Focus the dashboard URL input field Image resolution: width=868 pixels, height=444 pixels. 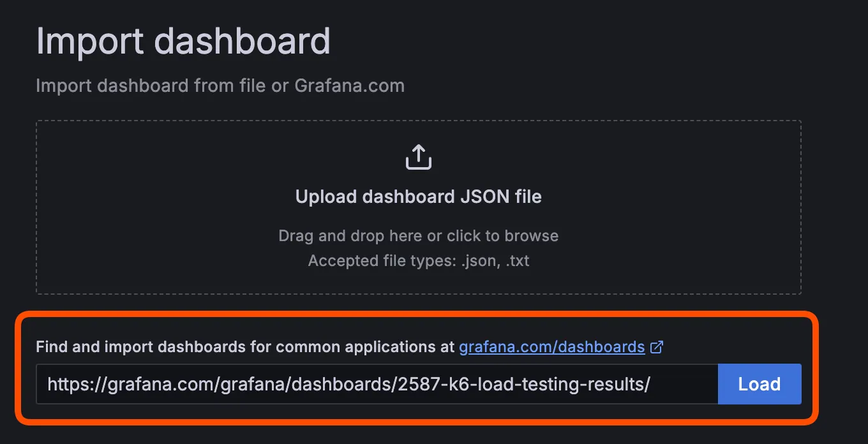(377, 384)
